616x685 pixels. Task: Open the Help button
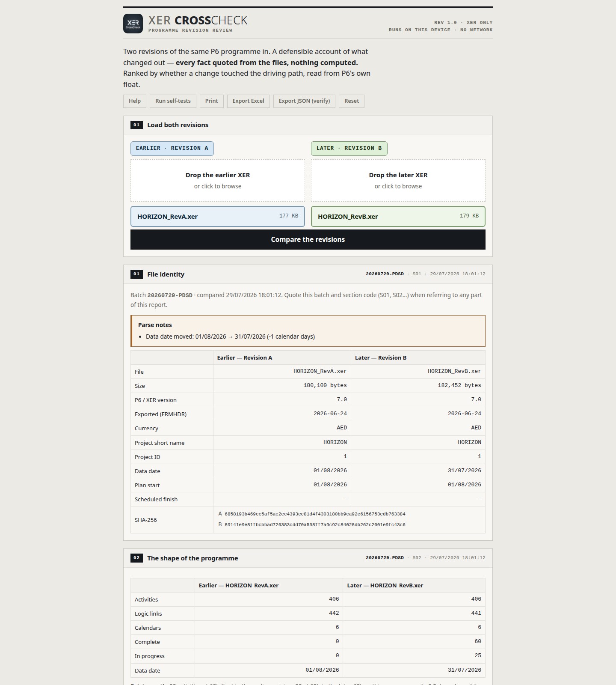tap(135, 101)
